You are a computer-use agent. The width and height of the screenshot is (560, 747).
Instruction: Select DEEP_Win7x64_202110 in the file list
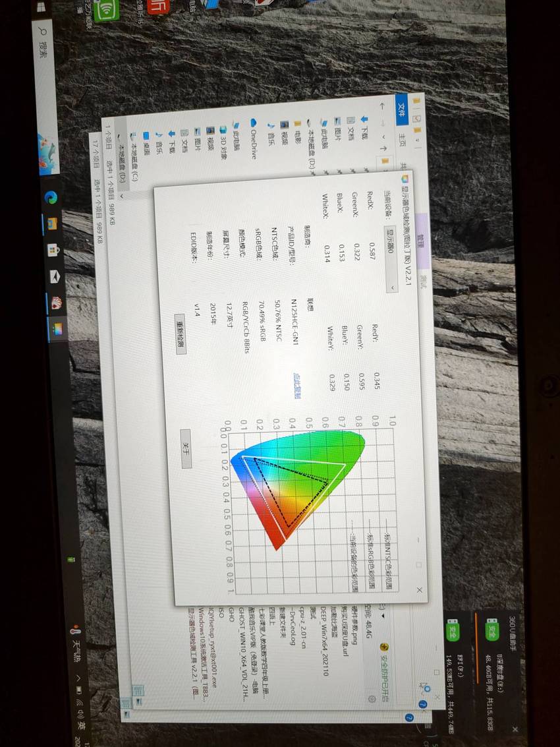[323, 641]
